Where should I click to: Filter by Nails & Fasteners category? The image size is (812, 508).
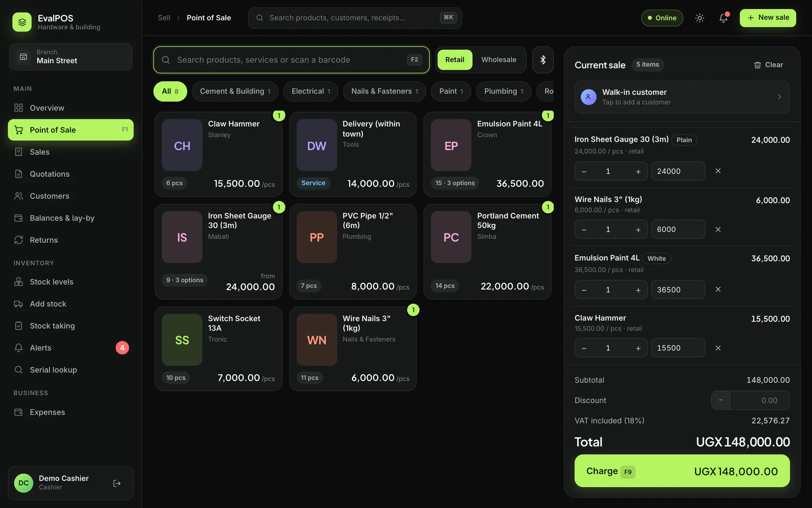tap(384, 91)
